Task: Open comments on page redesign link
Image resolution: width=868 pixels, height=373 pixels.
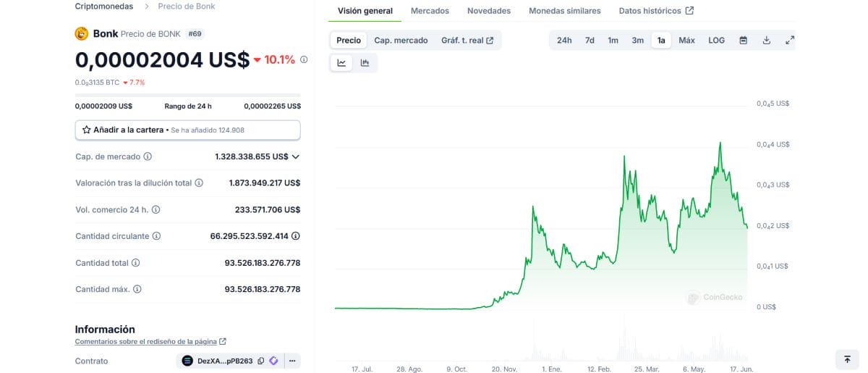Action: click(x=150, y=341)
